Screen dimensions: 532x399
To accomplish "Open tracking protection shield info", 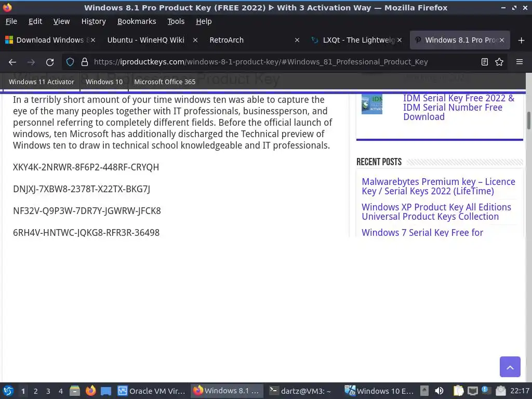I will tap(70, 62).
